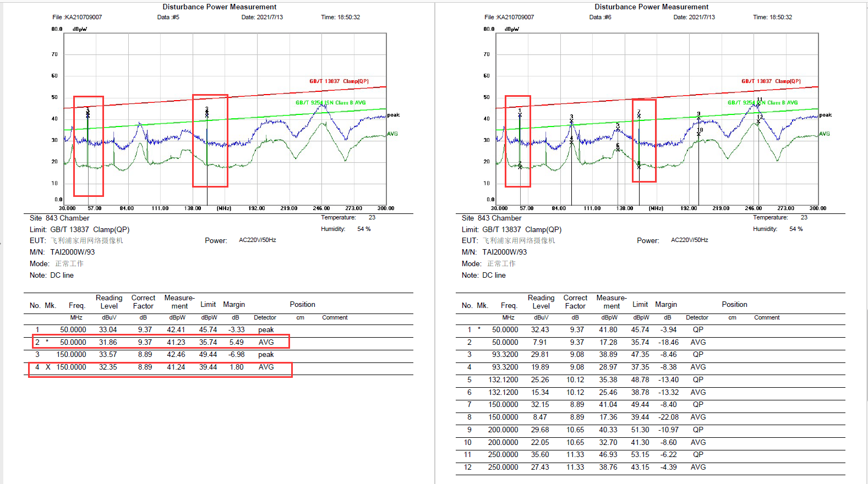Click measurement value 28.97
Screen dimensions: 868x484
click(608, 367)
